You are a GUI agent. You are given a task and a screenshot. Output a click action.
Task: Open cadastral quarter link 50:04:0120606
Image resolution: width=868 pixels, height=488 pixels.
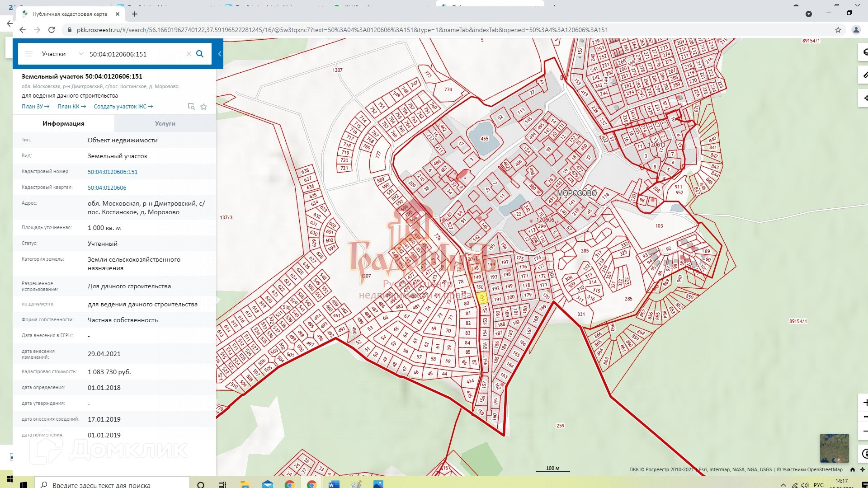[x=107, y=188]
